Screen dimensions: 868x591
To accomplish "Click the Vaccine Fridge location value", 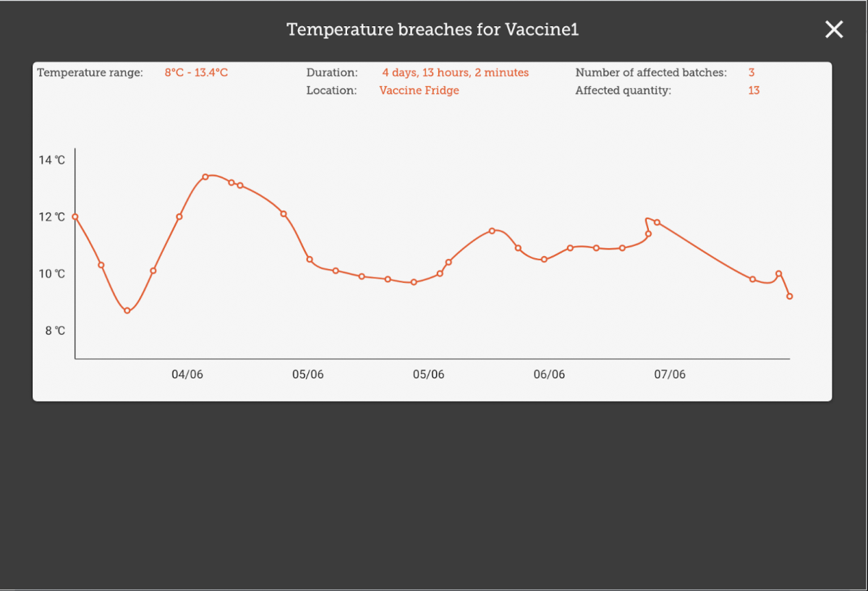I will pyautogui.click(x=419, y=90).
